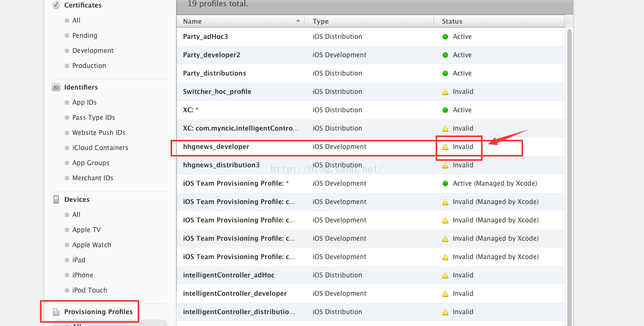This screenshot has width=644, height=326.
Task: Click the profile list vertical scrollbar
Action: (x=570, y=176)
